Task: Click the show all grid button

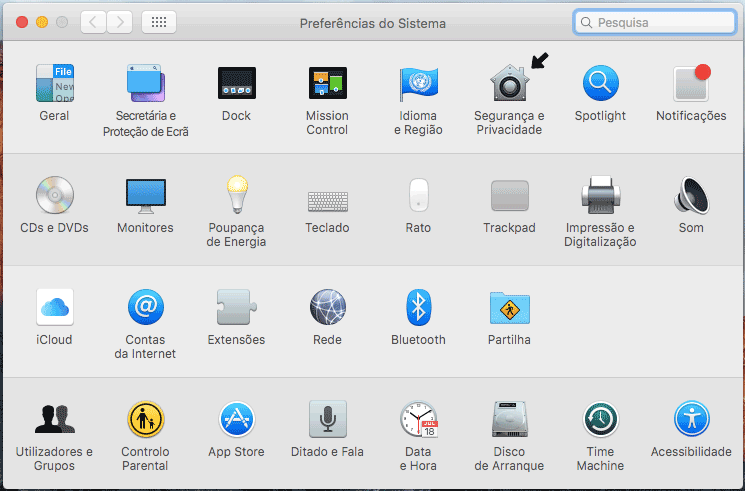Action: pyautogui.click(x=159, y=22)
